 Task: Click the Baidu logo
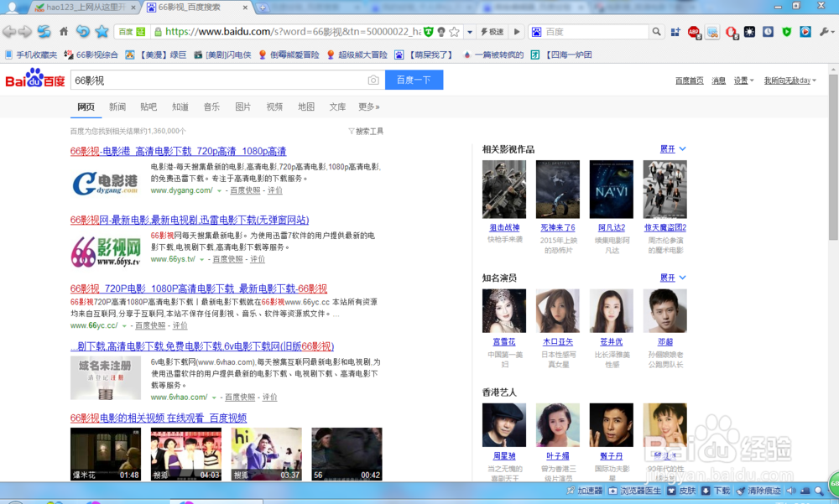coord(34,79)
